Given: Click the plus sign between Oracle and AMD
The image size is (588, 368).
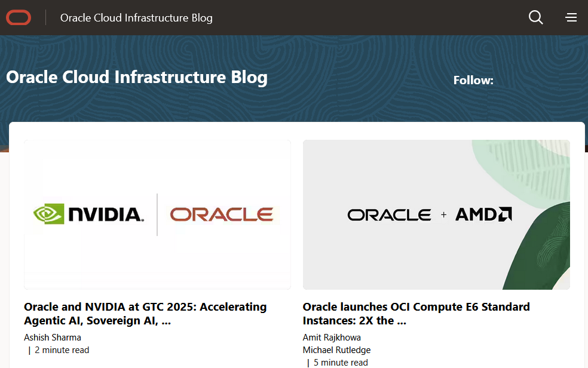Looking at the screenshot, I should pos(443,214).
